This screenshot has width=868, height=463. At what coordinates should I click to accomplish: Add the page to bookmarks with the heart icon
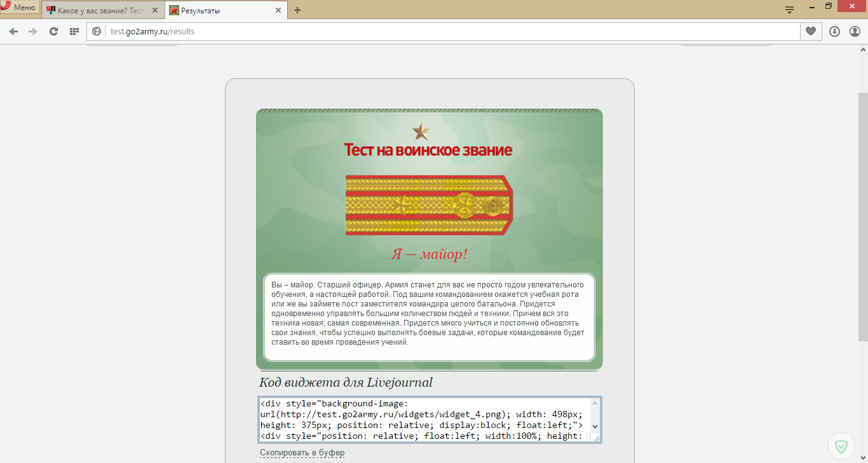click(811, 31)
